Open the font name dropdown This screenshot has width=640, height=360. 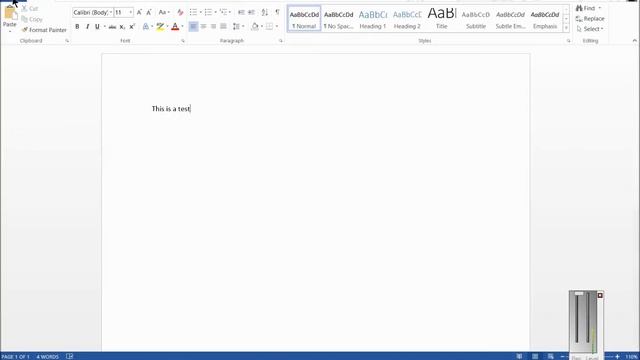[x=111, y=12]
